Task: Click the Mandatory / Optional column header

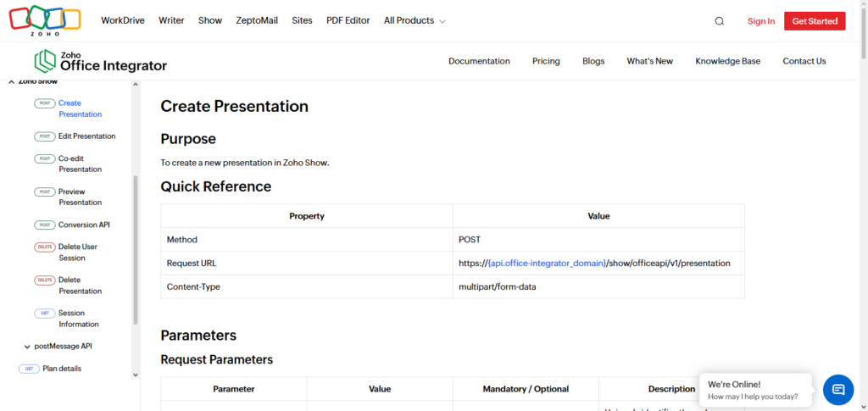Action: (526, 389)
